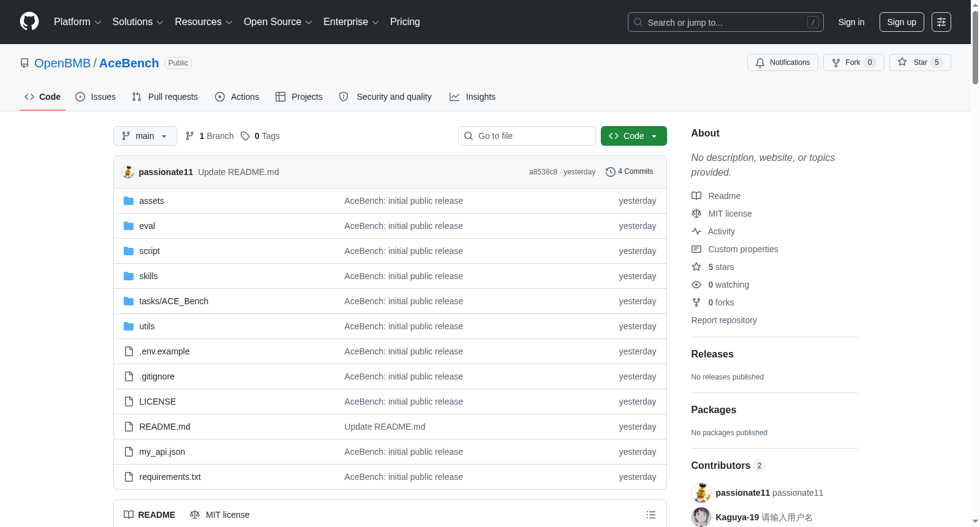Open the command palette icon in header
Viewport: 980px width, 527px height.
pyautogui.click(x=941, y=22)
